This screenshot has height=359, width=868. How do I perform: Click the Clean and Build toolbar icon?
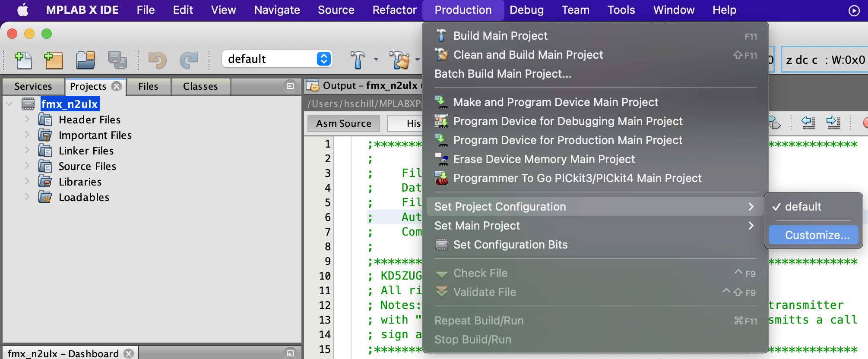pyautogui.click(x=399, y=60)
